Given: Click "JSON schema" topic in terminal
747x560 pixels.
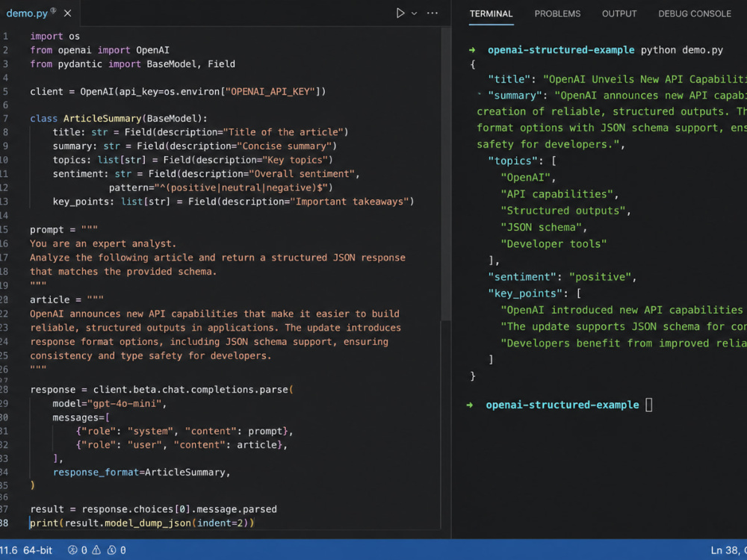Looking at the screenshot, I should tap(541, 227).
